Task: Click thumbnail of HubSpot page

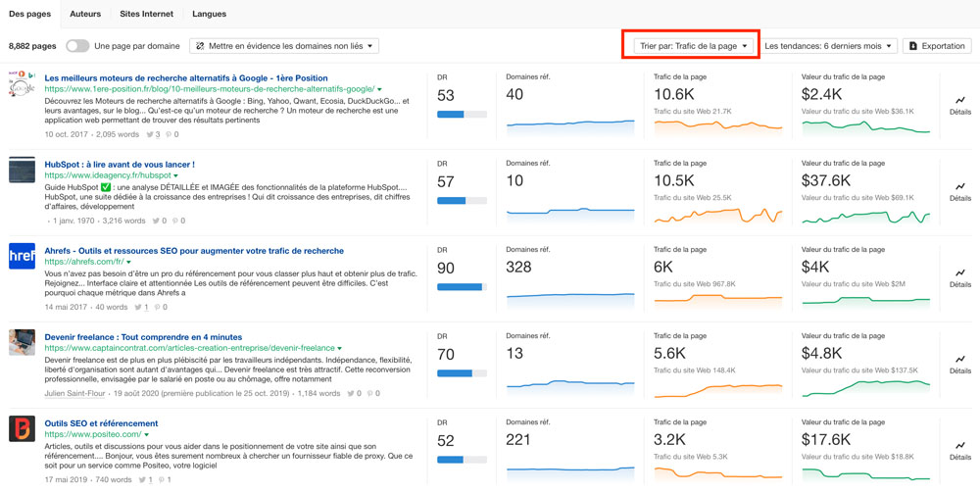Action: click(22, 170)
